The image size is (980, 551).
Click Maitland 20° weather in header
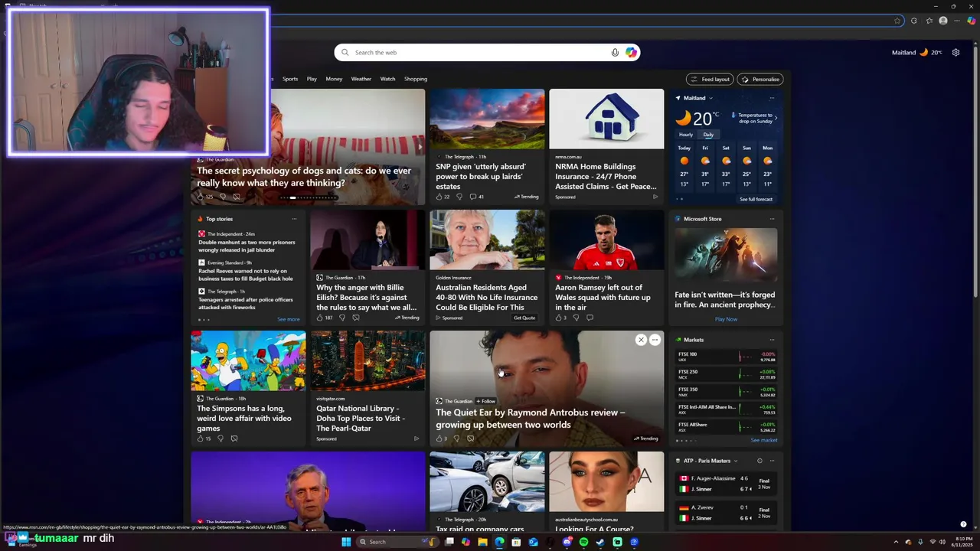pos(917,53)
